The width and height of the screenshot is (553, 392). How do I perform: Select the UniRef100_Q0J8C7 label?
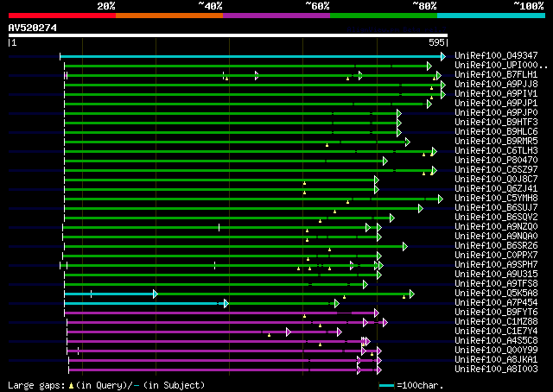click(x=496, y=179)
